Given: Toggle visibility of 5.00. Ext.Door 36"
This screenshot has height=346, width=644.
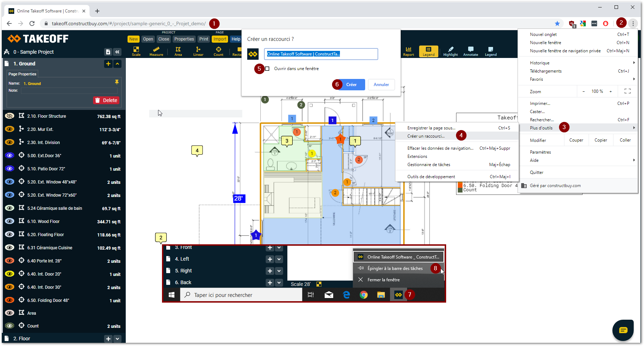Looking at the screenshot, I should (10, 155).
